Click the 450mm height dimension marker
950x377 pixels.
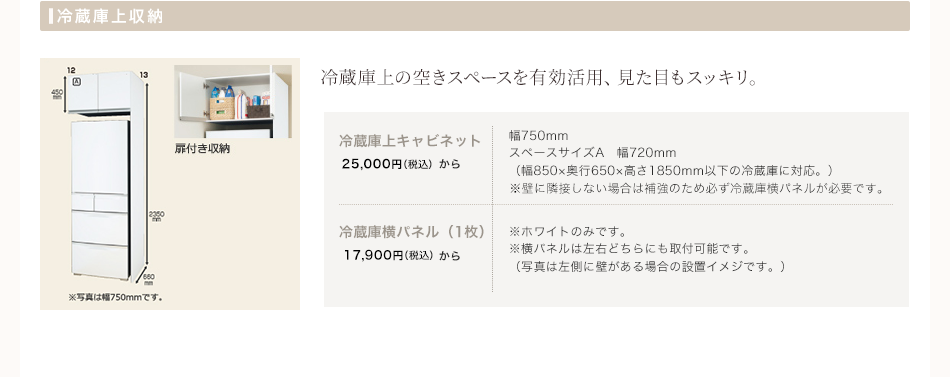pos(57,93)
